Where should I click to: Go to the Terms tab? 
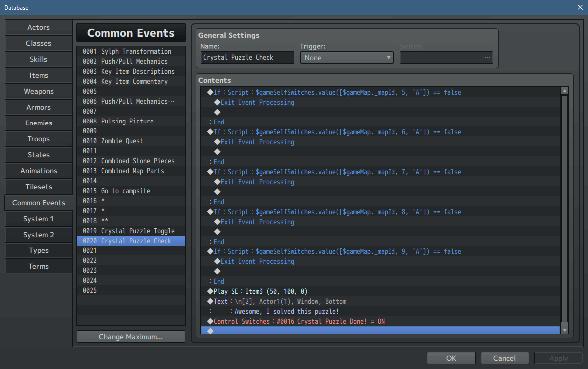tap(39, 266)
